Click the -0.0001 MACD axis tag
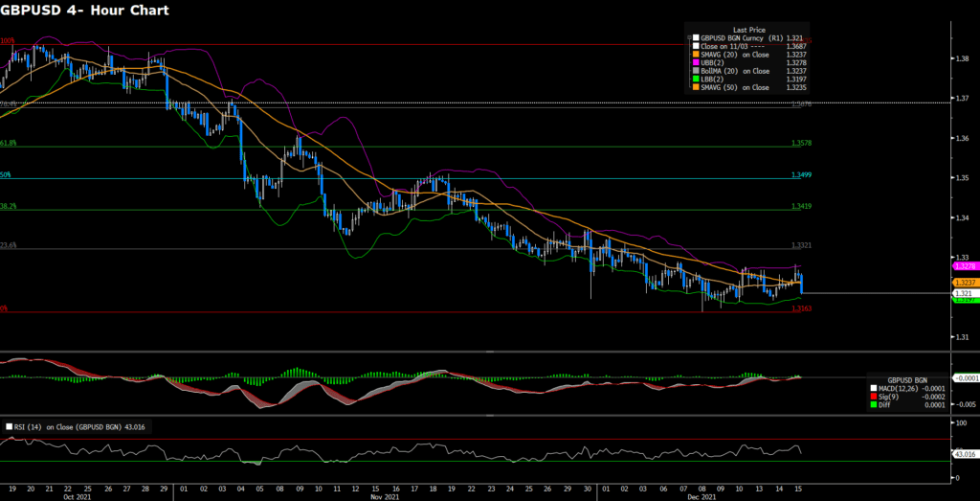The height and width of the screenshot is (501, 980). [965, 377]
